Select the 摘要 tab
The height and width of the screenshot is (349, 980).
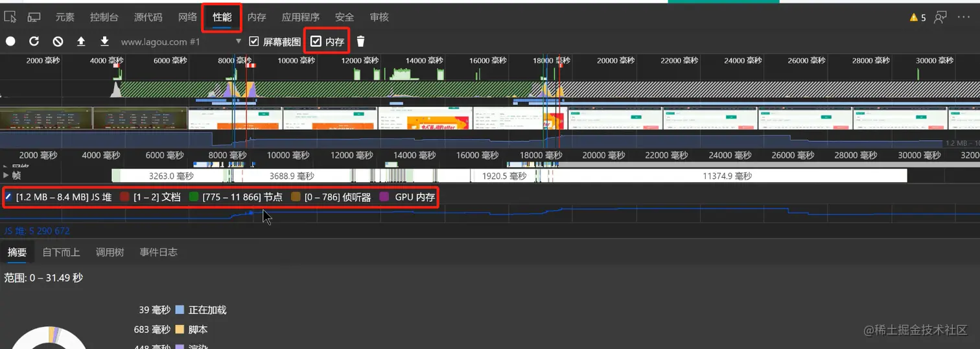click(x=17, y=252)
